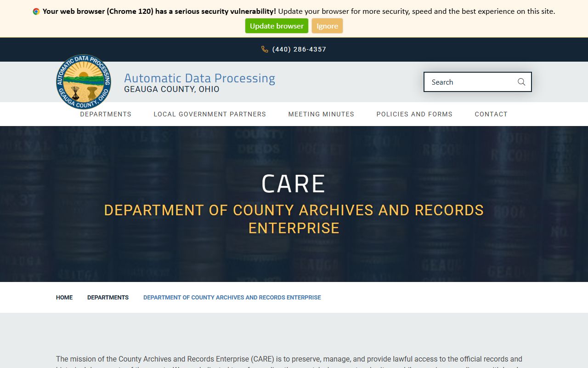Screen dimensions: 588x368
Task: Open the Automatic Data Processing site title
Action: tap(199, 78)
